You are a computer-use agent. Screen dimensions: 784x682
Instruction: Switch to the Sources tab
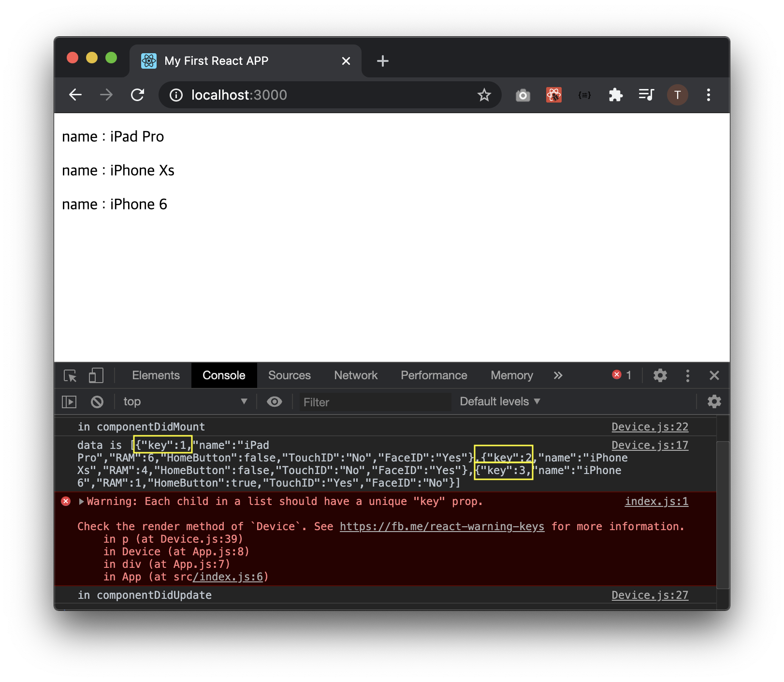coord(290,375)
